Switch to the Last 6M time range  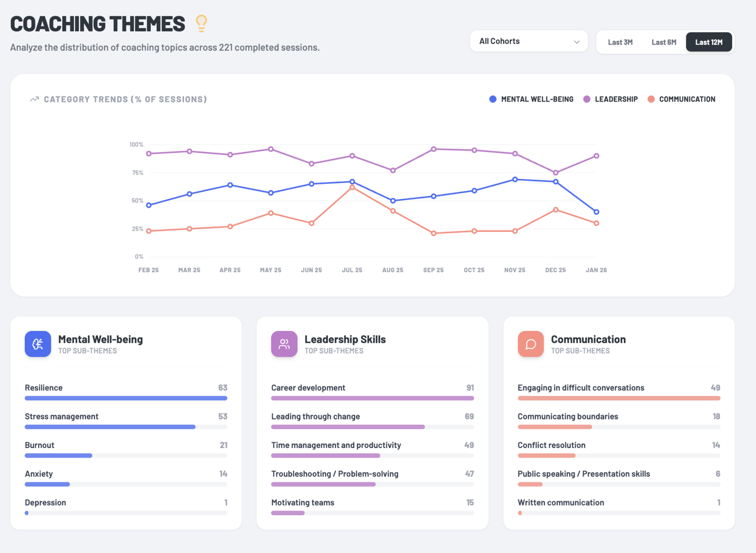[x=664, y=42]
